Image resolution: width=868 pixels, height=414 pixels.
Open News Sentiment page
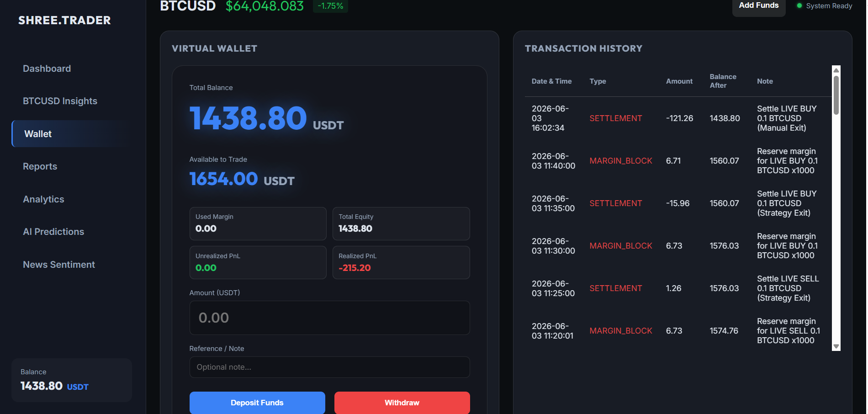coord(59,265)
